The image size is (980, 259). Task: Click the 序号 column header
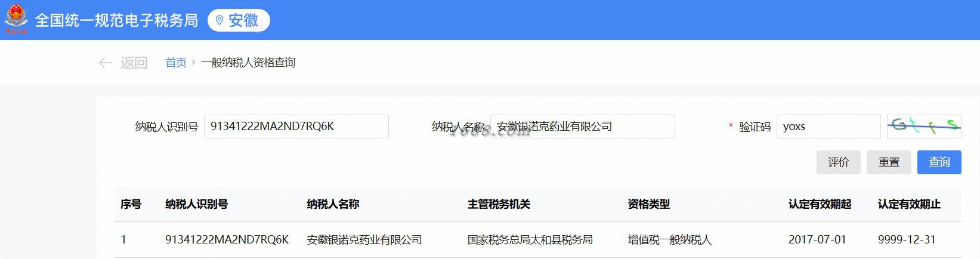click(x=131, y=204)
